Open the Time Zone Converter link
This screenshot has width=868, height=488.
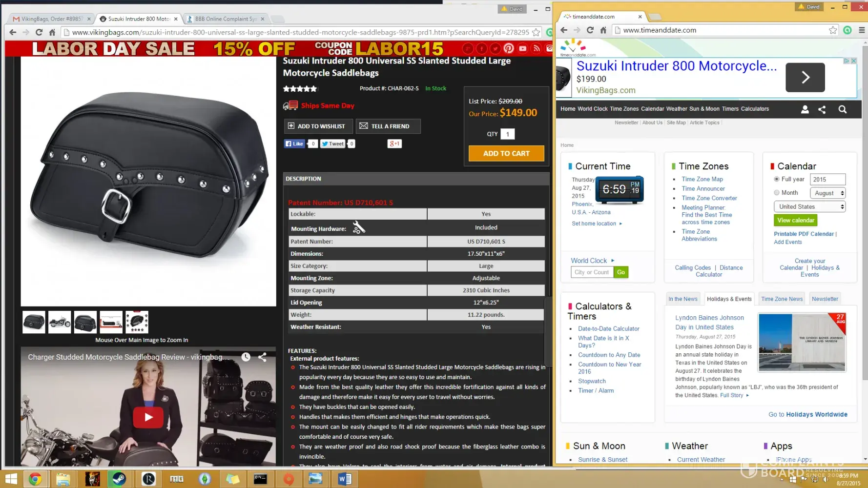[709, 198]
